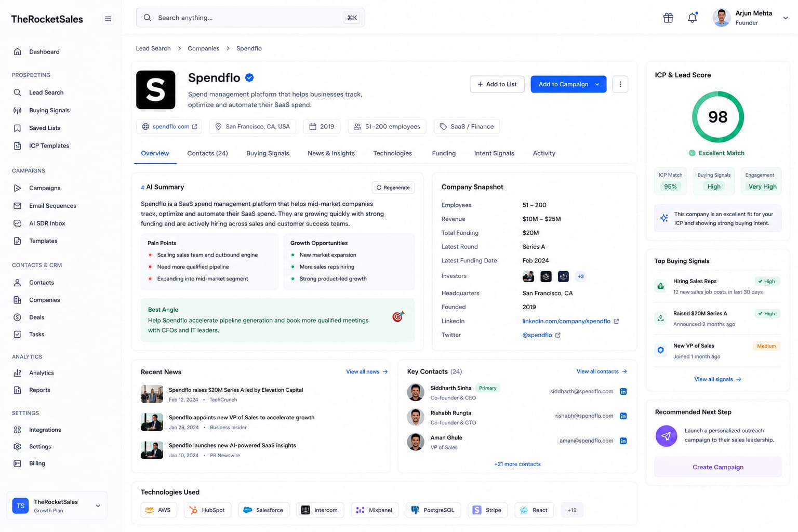Open the gift rewards icon
This screenshot has height=532, width=798.
(x=668, y=18)
